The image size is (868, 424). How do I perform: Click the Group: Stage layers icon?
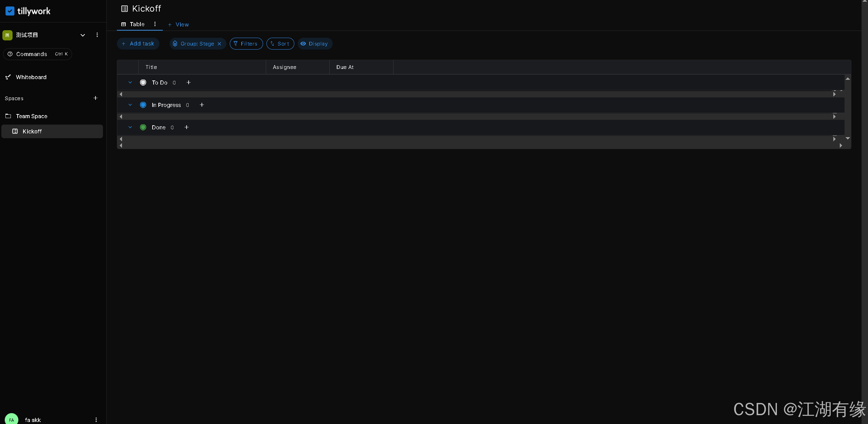pyautogui.click(x=175, y=43)
